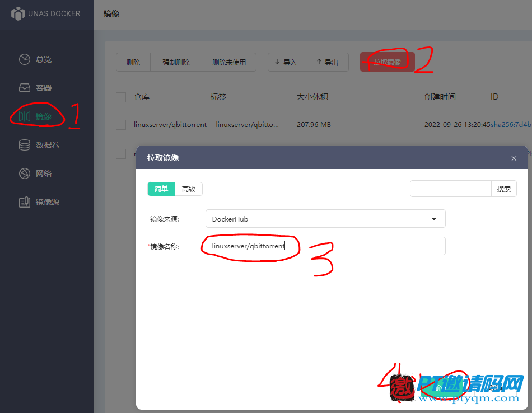Toggle the select-all checkbox in table header
Screen dimensions: 532x413
[121, 97]
